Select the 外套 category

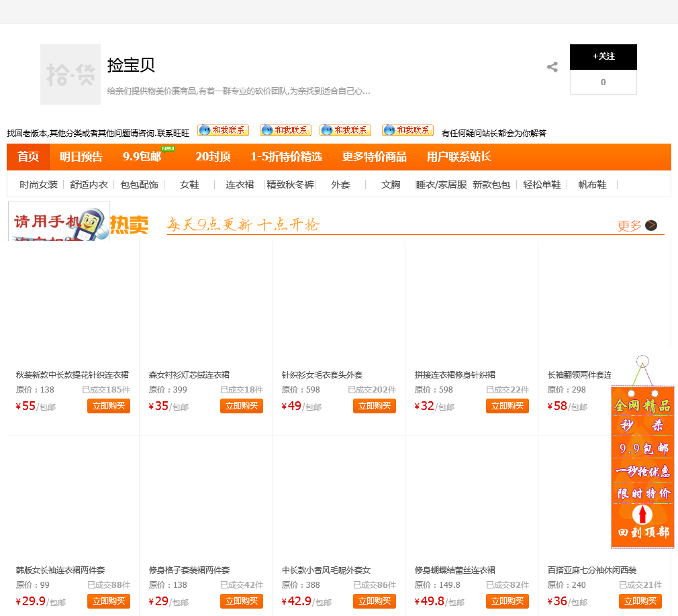click(340, 185)
